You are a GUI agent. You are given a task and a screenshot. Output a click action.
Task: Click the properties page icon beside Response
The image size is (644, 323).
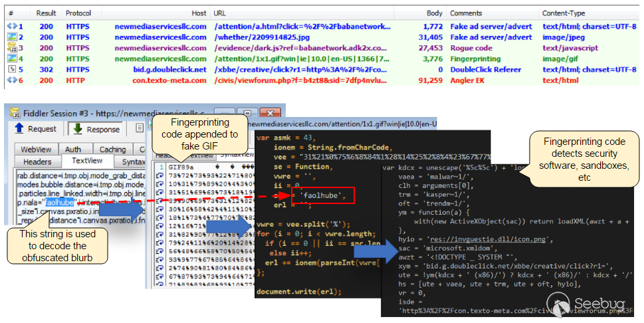click(139, 128)
